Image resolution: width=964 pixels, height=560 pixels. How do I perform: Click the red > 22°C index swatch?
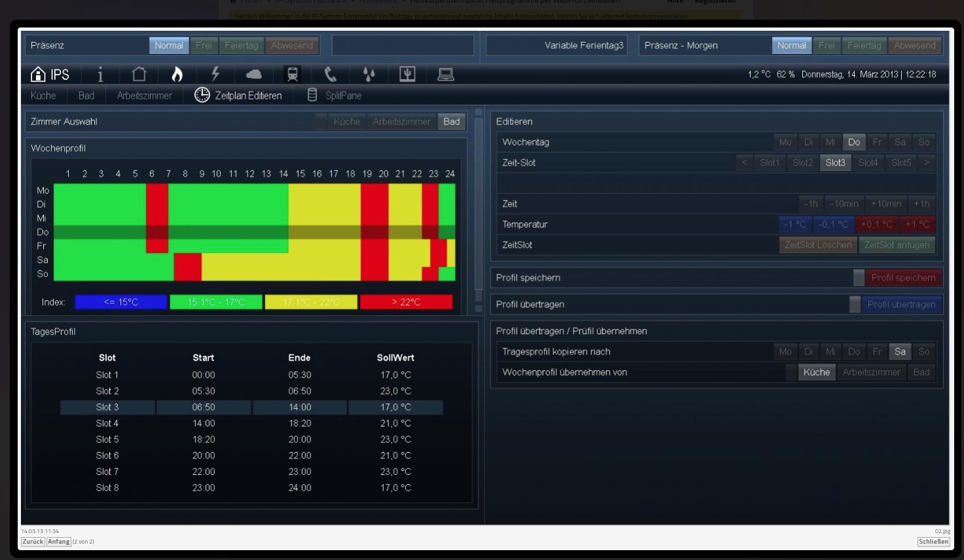[406, 302]
